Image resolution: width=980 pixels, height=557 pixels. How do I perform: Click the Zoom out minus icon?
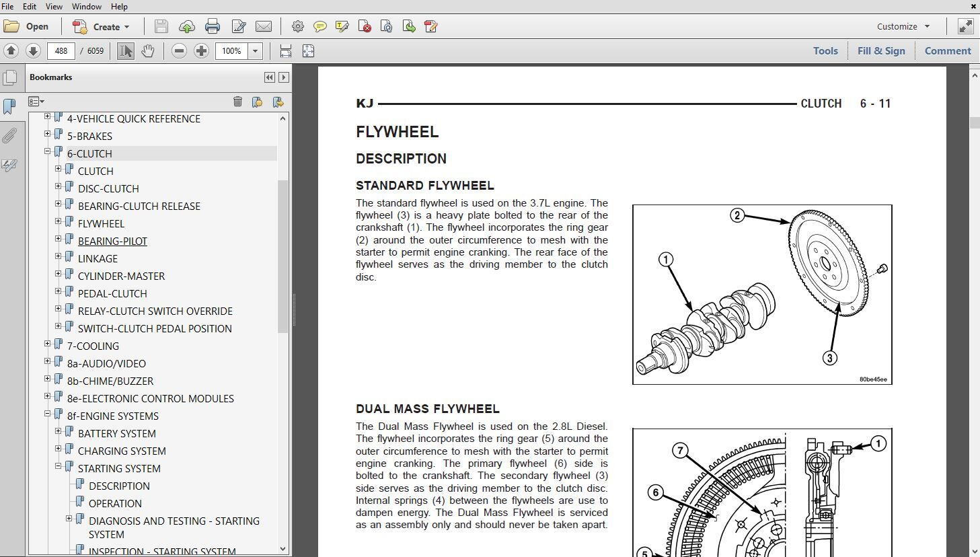point(179,51)
